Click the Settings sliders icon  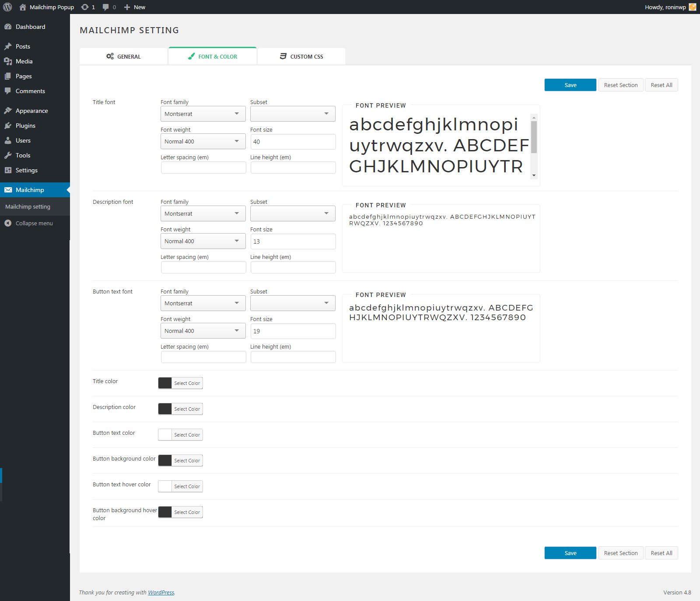pyautogui.click(x=8, y=170)
